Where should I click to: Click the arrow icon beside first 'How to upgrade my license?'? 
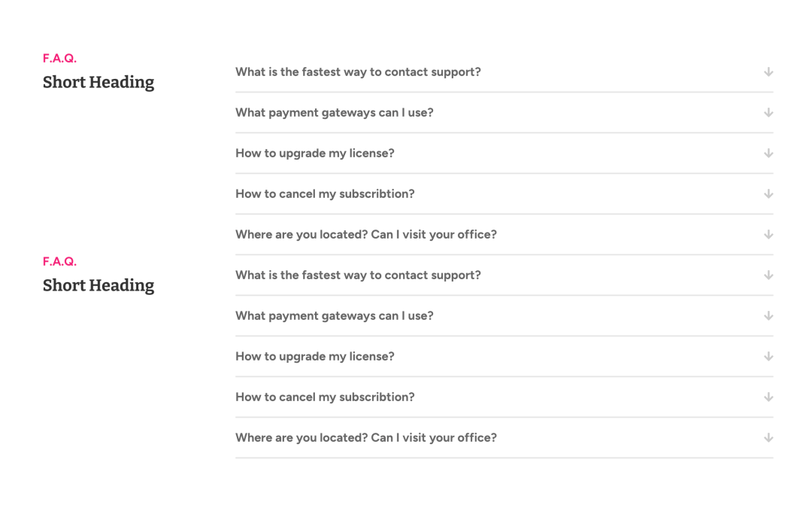coord(768,154)
